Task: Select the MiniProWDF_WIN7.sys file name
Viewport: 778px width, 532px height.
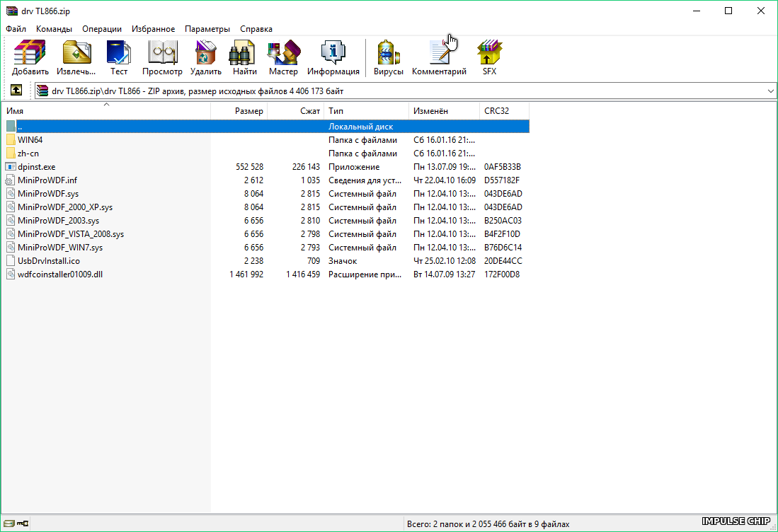Action: (61, 247)
